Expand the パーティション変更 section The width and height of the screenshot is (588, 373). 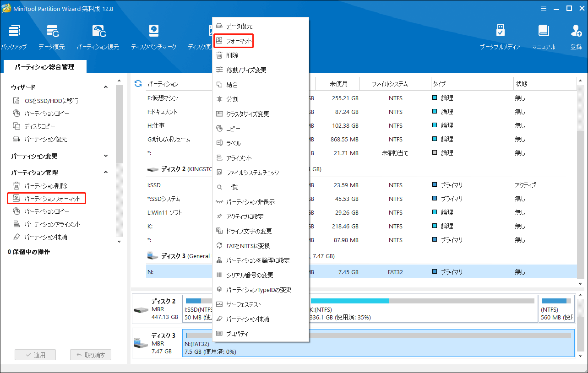tap(105, 156)
